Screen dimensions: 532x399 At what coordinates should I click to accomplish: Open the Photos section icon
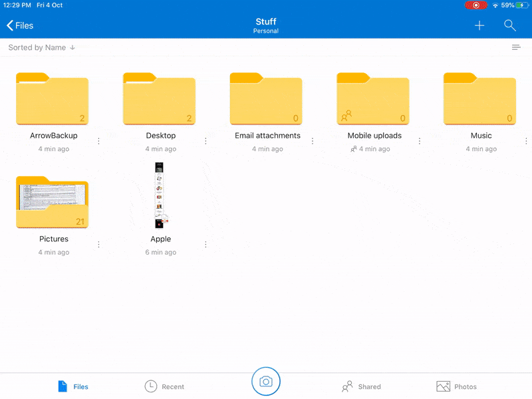tap(443, 386)
